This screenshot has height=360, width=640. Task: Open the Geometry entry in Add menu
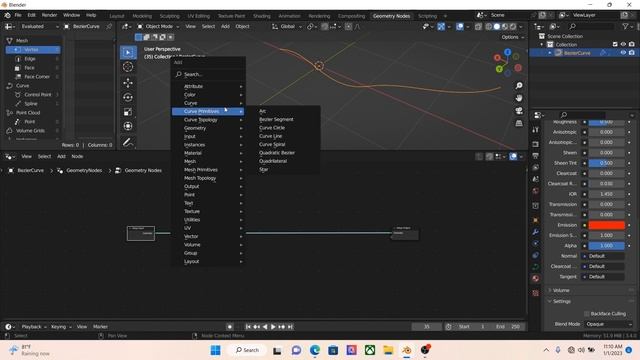click(x=208, y=128)
